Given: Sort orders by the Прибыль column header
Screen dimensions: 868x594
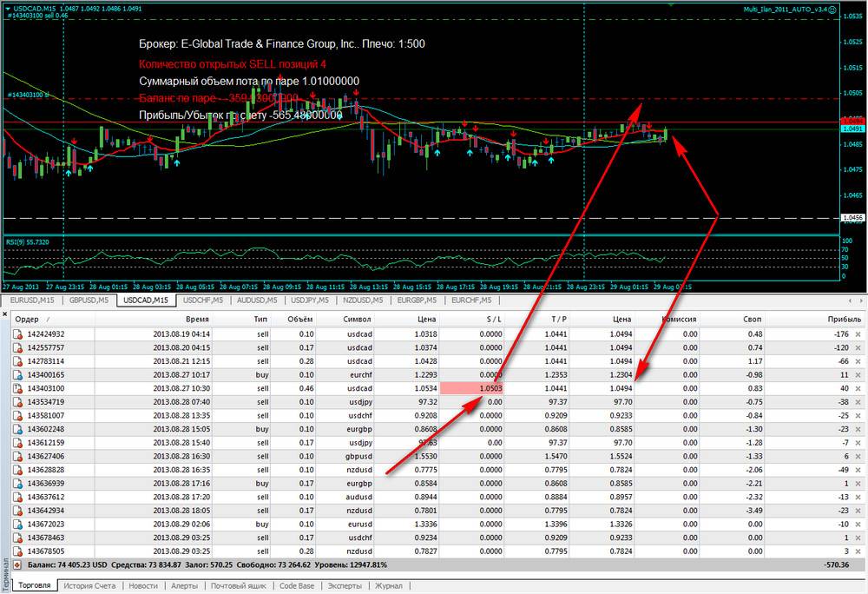Looking at the screenshot, I should coord(833,320).
